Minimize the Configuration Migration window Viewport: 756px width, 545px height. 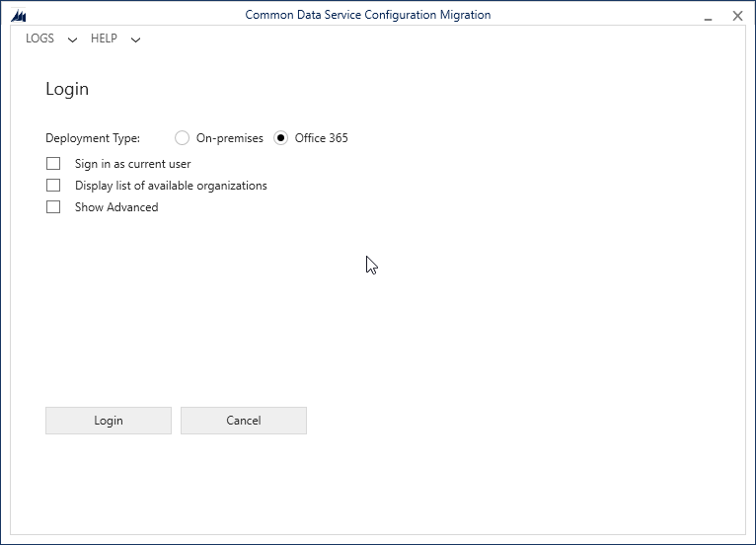click(x=708, y=17)
